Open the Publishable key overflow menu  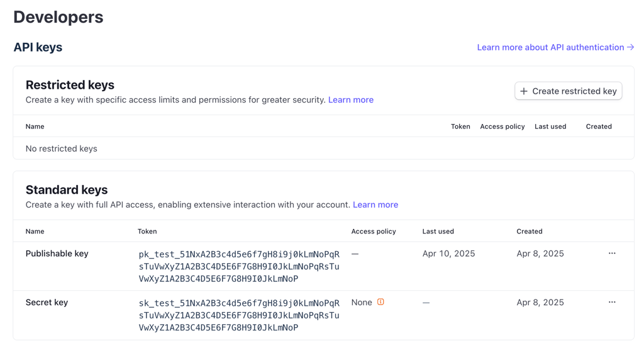(612, 254)
